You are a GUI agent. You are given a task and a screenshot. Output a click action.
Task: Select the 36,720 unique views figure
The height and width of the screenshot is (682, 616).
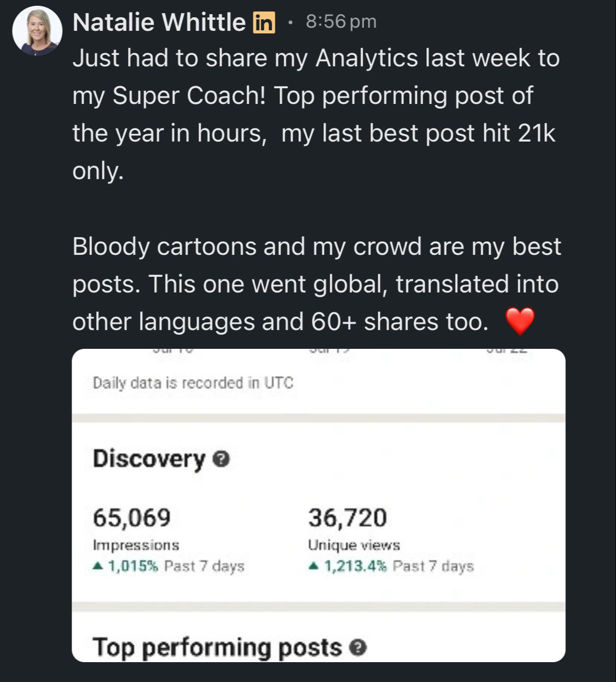coord(347,518)
